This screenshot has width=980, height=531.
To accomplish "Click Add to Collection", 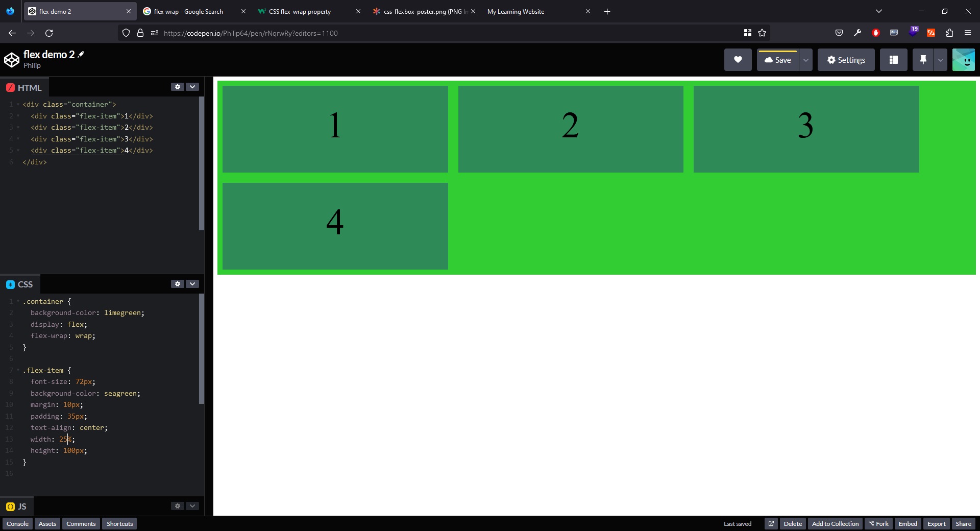I will pyautogui.click(x=835, y=523).
